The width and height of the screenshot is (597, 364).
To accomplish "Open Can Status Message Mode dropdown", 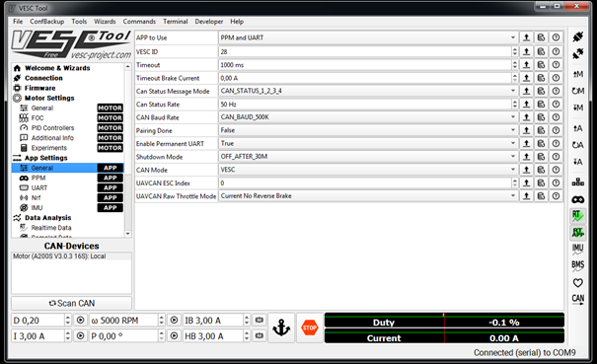I will [x=368, y=91].
